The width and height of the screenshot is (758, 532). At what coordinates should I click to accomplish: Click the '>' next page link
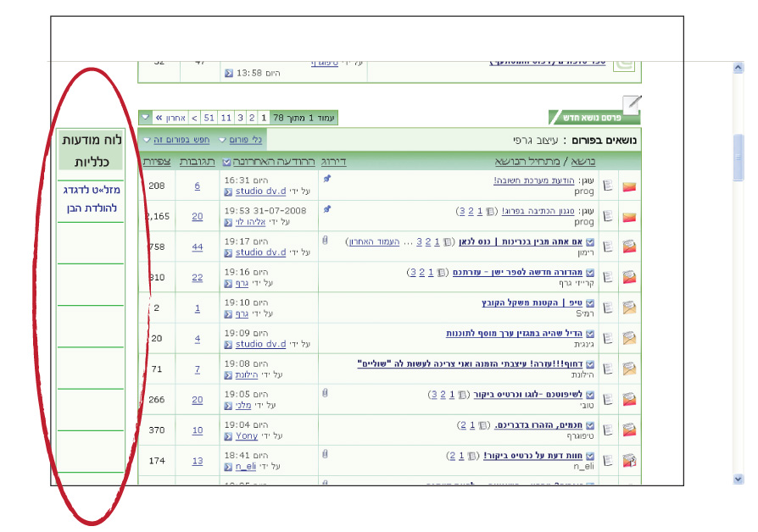pos(194,118)
